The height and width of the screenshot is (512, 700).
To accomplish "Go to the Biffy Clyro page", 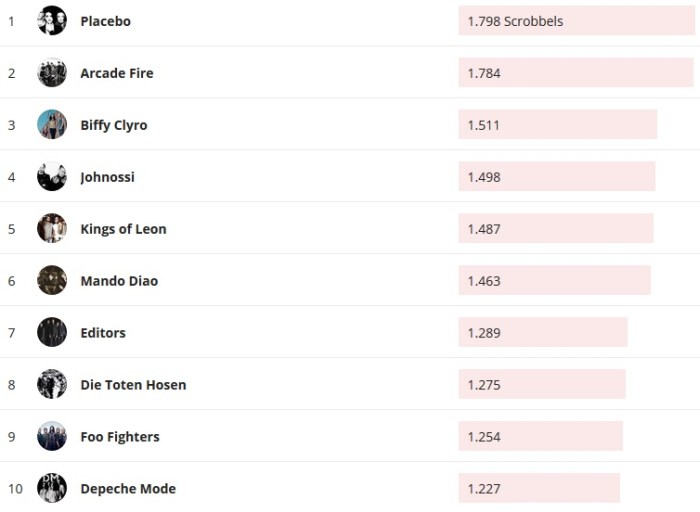I will [114, 125].
